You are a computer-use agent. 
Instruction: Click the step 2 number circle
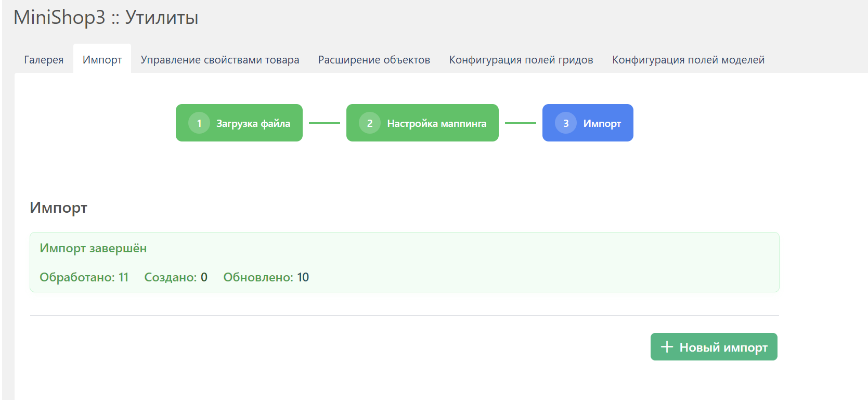[369, 123]
